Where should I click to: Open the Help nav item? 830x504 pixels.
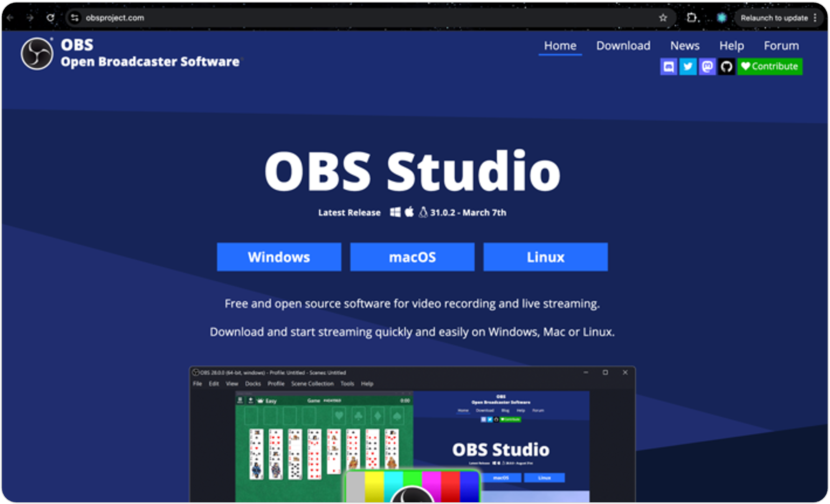click(731, 46)
